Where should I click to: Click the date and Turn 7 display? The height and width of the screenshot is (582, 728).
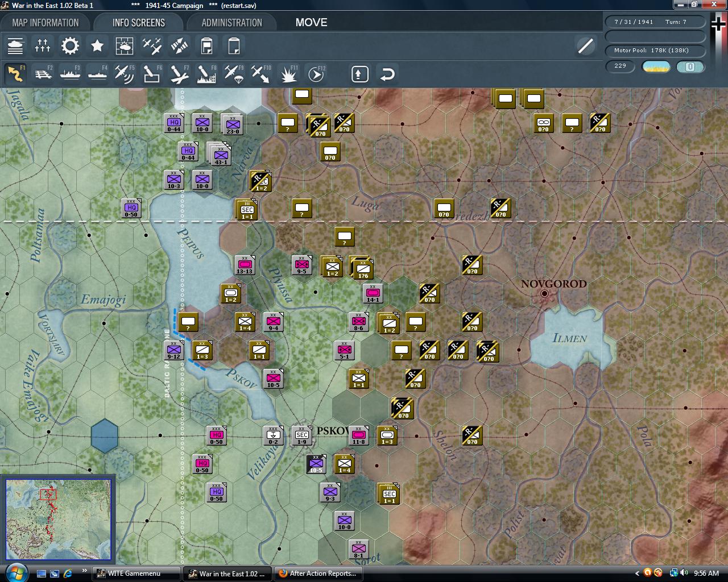(x=655, y=22)
